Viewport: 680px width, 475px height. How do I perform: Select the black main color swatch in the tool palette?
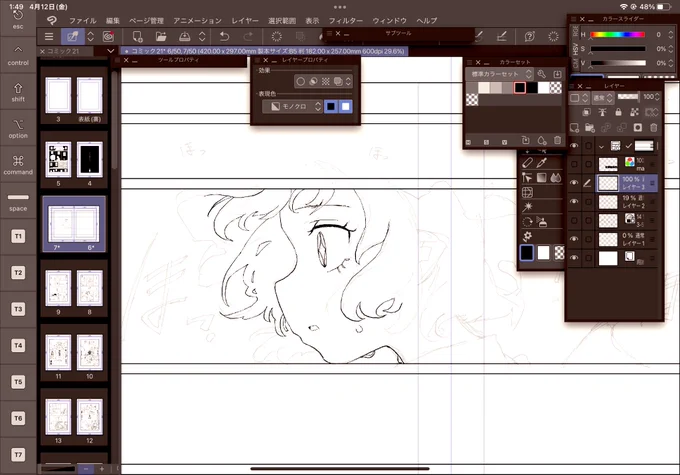click(526, 252)
